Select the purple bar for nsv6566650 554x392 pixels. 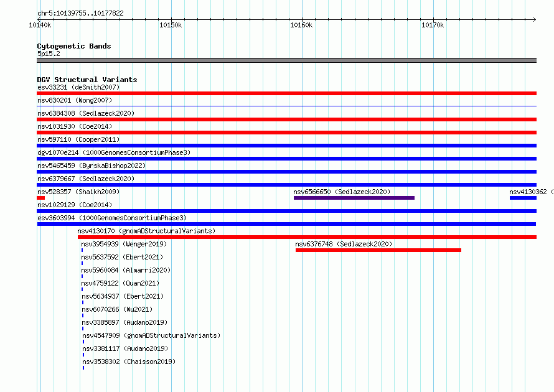pyautogui.click(x=354, y=198)
